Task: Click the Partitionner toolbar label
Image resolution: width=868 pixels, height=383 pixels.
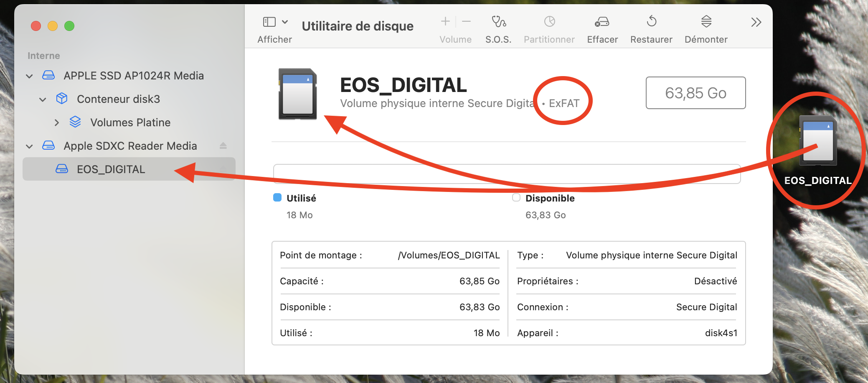Action: coord(549,39)
